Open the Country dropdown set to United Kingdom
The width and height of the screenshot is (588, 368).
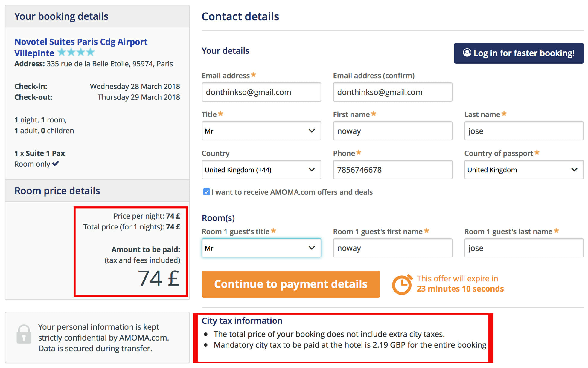click(261, 170)
